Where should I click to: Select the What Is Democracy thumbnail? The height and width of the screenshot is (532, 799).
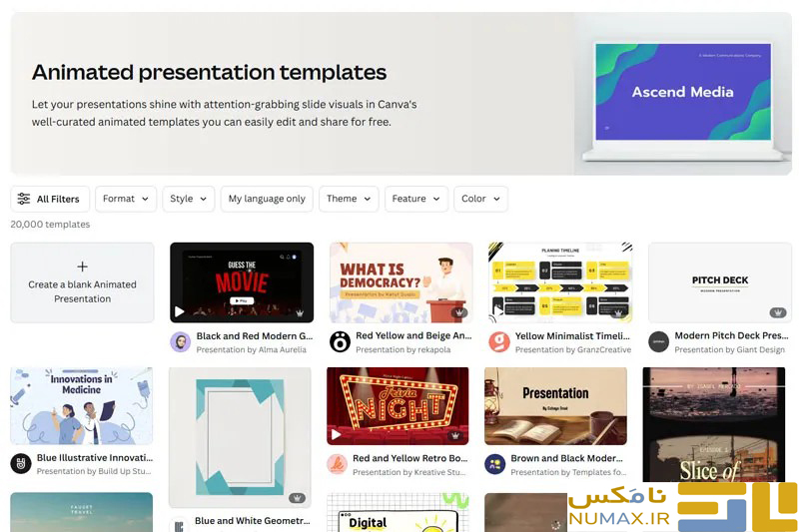pos(400,282)
